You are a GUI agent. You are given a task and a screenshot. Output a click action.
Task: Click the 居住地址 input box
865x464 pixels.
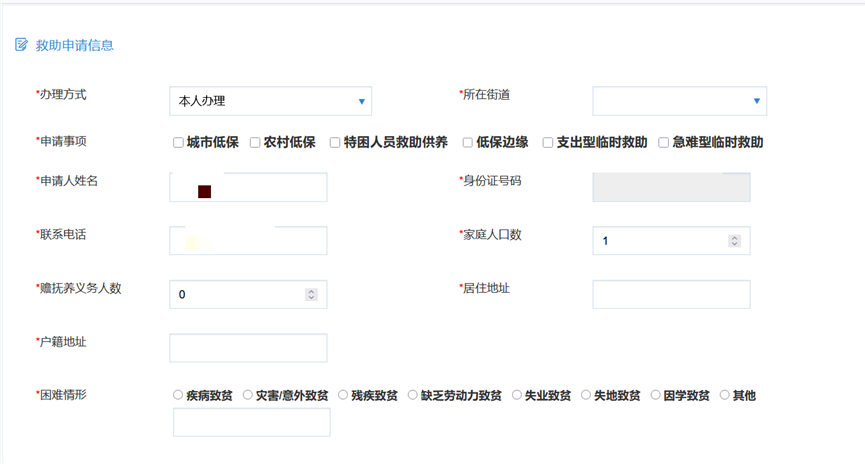671,295
